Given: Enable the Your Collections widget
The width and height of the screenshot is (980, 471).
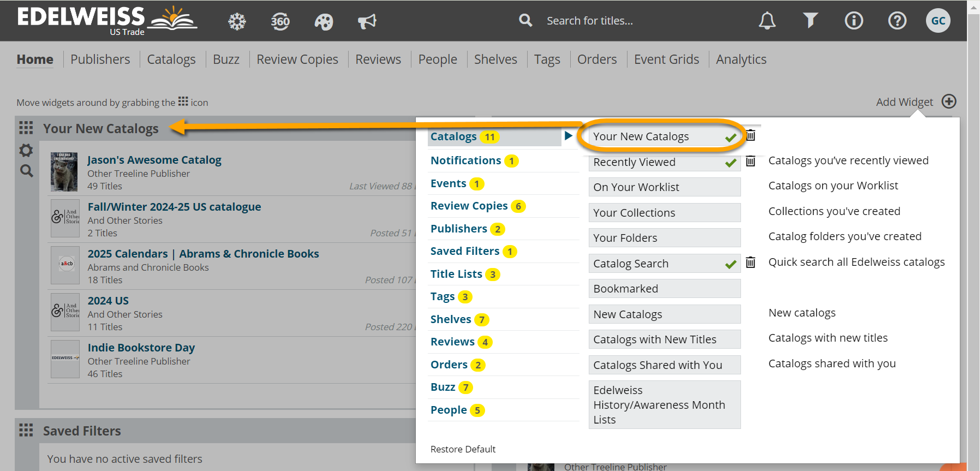Looking at the screenshot, I should pos(664,213).
